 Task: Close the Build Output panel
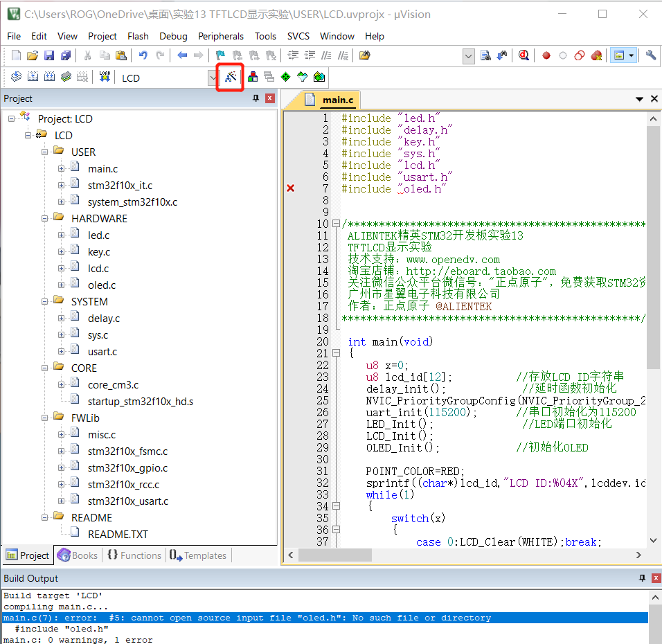656,578
